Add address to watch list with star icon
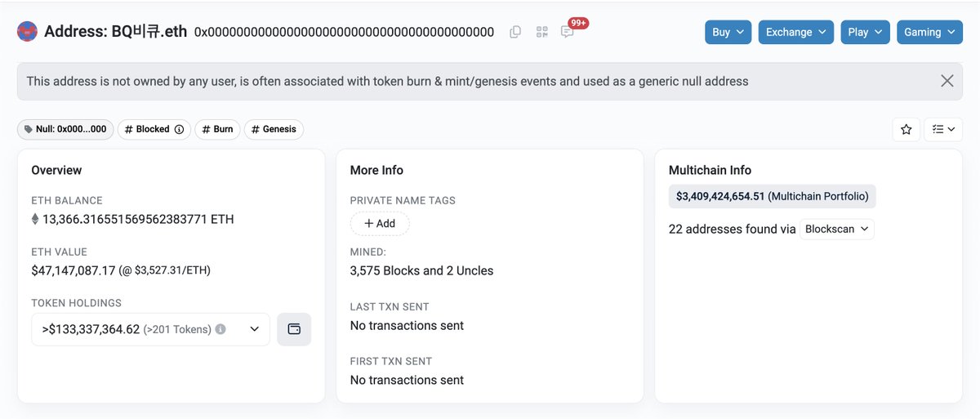Screen dimensions: 980x419 point(906,129)
